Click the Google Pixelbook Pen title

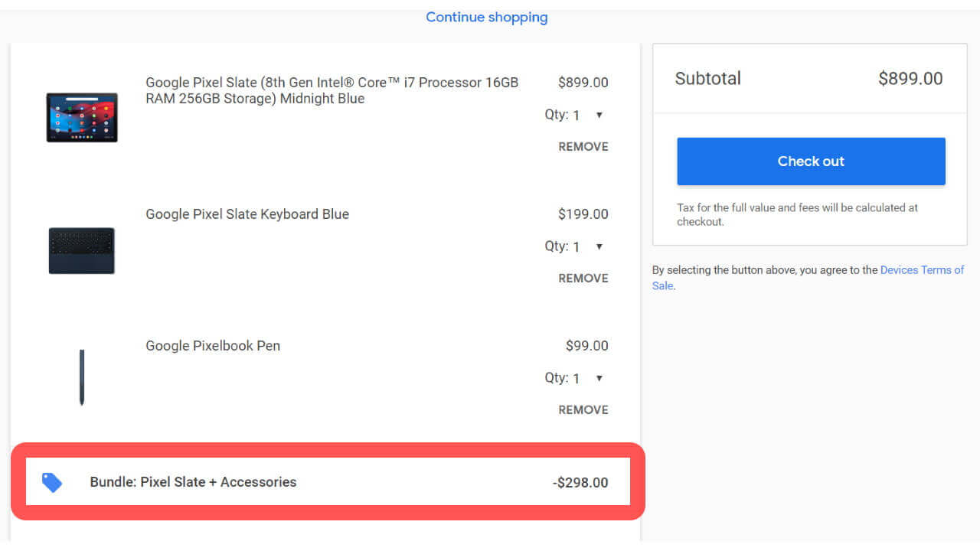[213, 346]
